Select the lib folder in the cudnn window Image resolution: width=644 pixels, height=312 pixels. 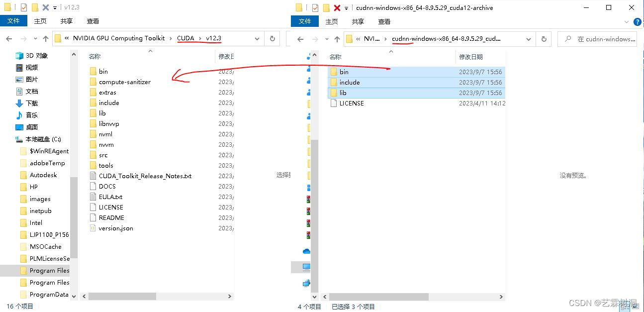click(x=417, y=93)
